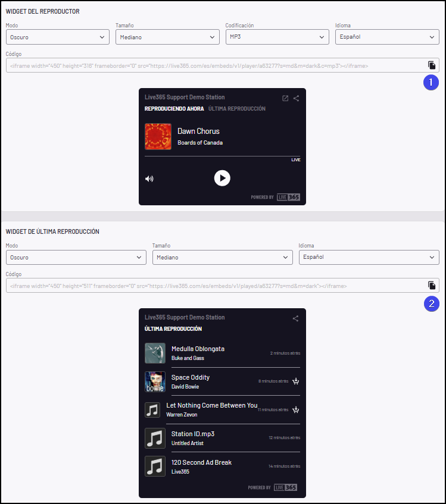
Task: Share the player widget station
Action: coord(296,98)
